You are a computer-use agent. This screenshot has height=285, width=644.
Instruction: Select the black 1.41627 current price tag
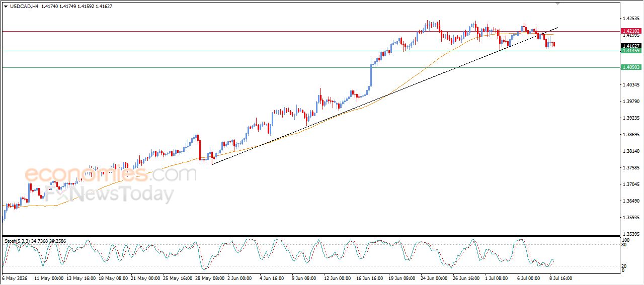pyautogui.click(x=631, y=46)
